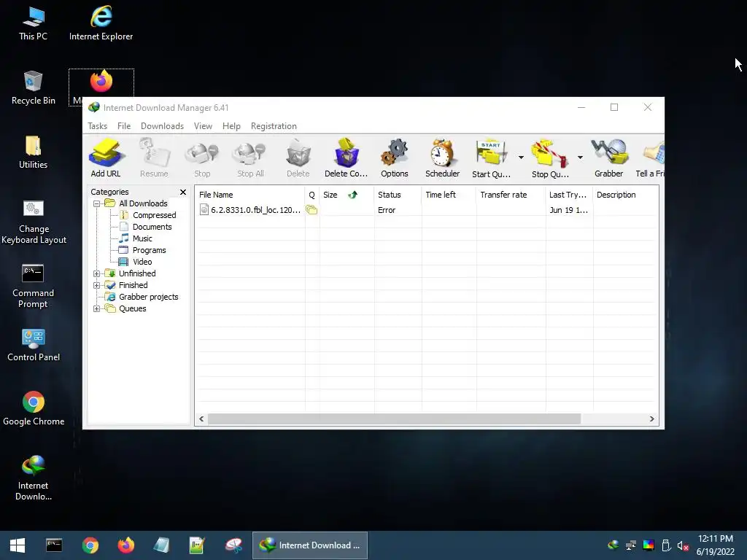The image size is (747, 560).
Task: Open Start Queue dropdown arrow
Action: click(x=521, y=157)
